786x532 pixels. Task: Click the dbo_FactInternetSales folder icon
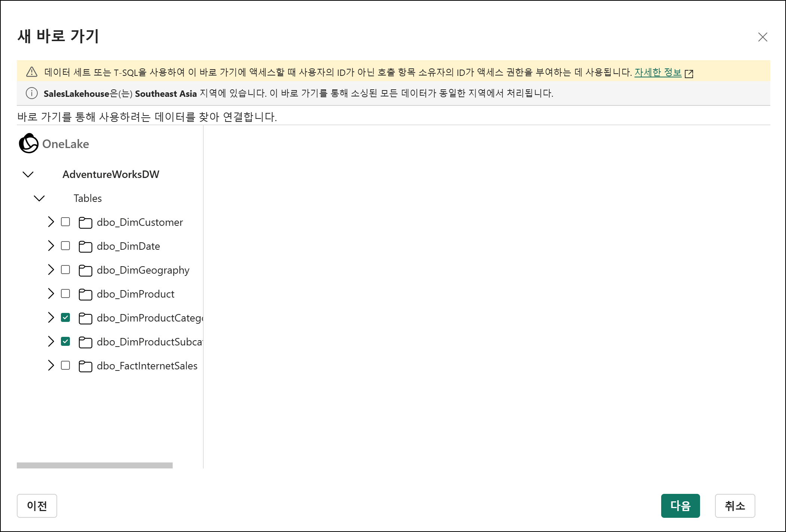coord(85,366)
